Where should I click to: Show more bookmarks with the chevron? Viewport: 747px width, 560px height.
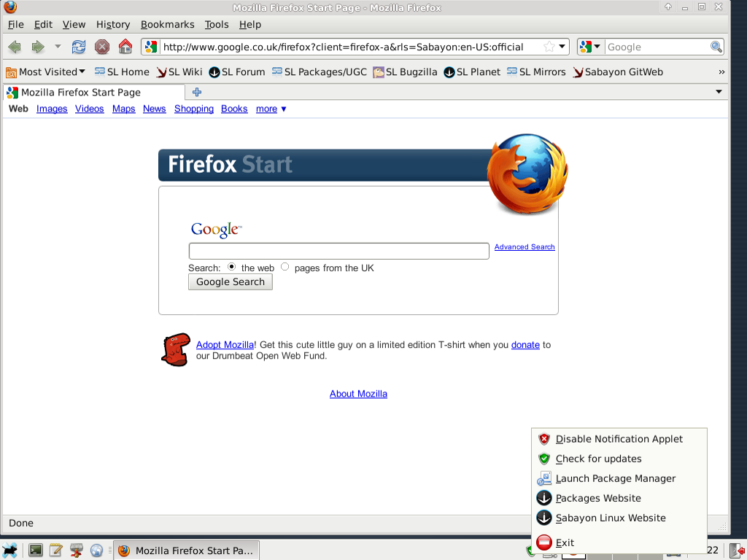721,72
